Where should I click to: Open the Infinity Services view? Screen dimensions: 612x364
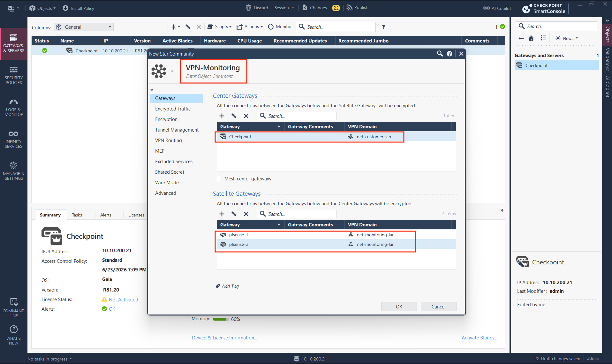tap(13, 139)
